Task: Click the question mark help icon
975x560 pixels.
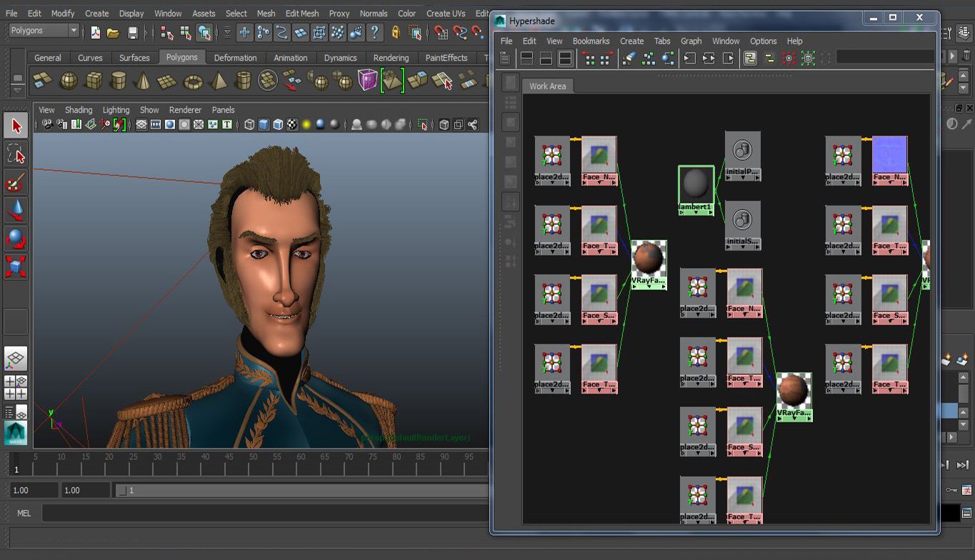Action: (x=374, y=32)
